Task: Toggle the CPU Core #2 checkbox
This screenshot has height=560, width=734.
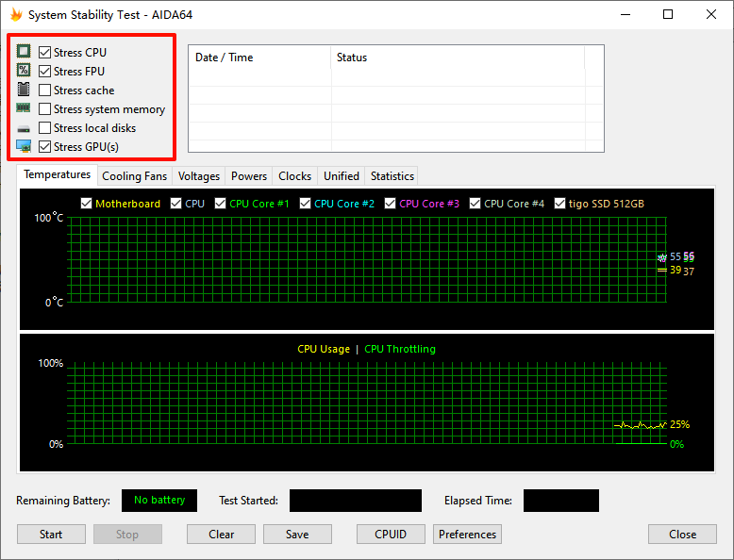Action: [306, 204]
